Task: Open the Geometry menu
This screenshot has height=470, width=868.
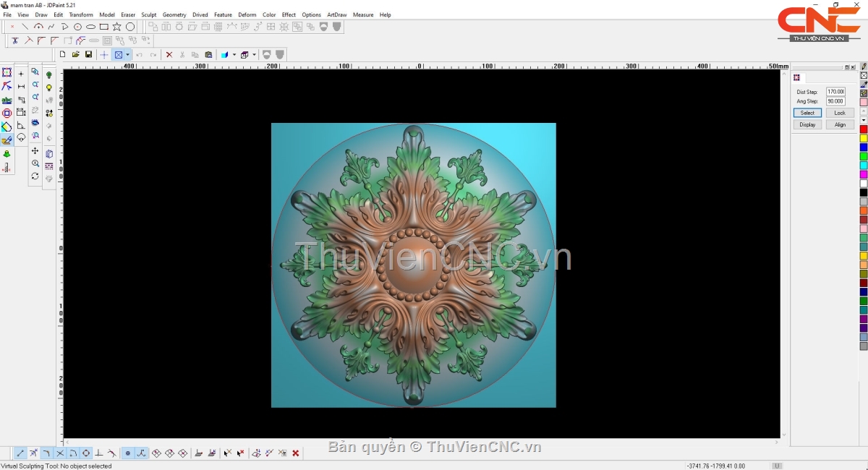Action: click(174, 14)
